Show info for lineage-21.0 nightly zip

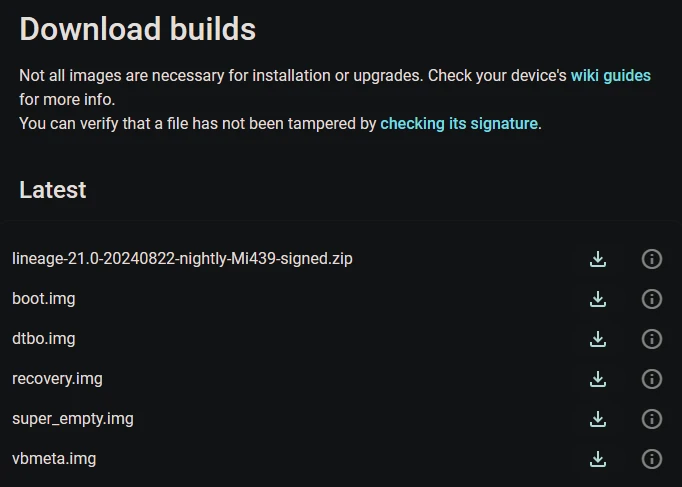click(x=651, y=259)
